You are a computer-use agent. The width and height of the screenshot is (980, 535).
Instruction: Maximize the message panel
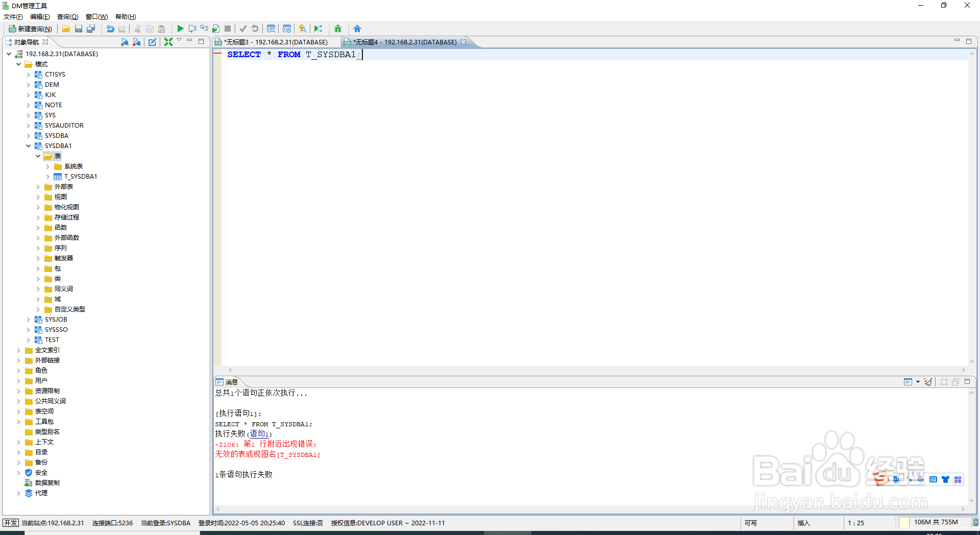[x=967, y=381]
